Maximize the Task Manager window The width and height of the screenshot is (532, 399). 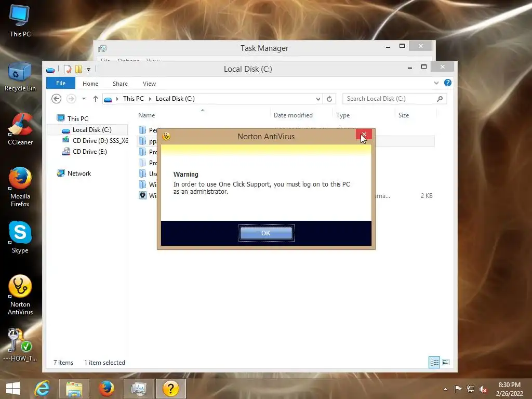(402, 46)
